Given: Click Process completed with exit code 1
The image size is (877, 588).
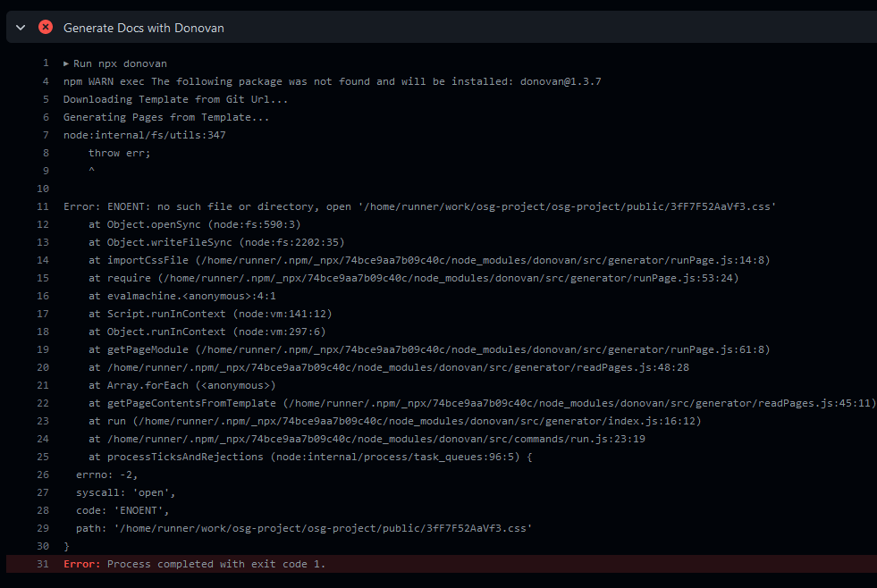Looking at the screenshot, I should click(216, 565).
